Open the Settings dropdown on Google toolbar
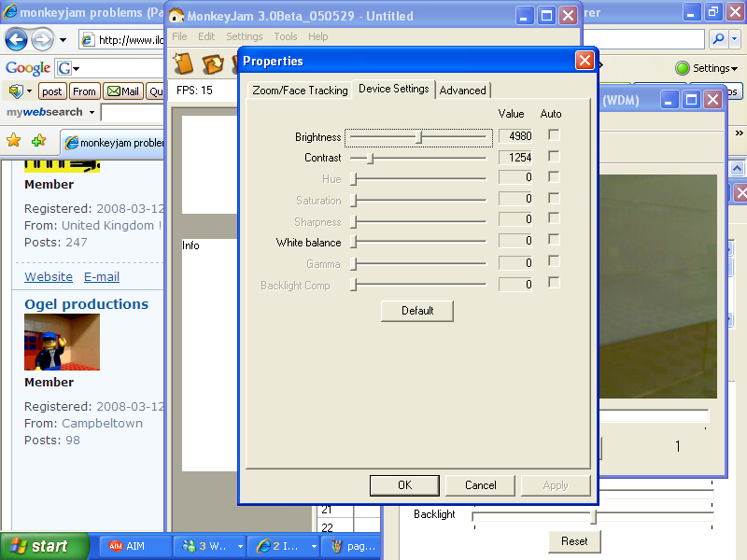 (x=707, y=67)
